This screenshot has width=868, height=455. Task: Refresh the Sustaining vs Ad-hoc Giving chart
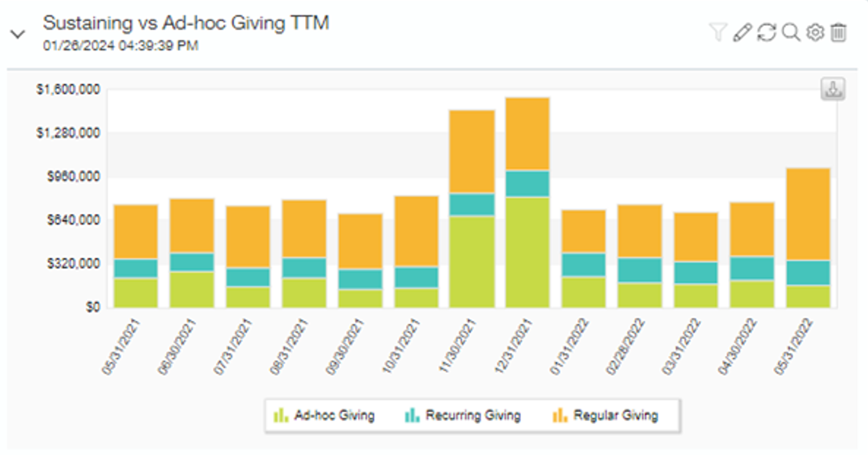767,32
